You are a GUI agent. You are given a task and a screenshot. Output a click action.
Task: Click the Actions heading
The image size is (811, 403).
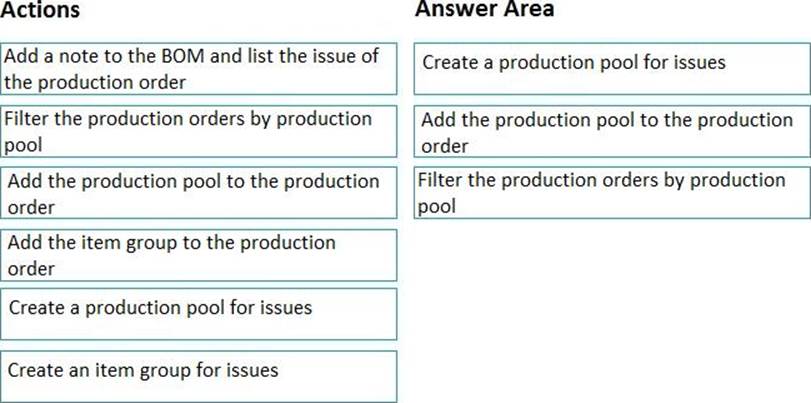click(40, 10)
